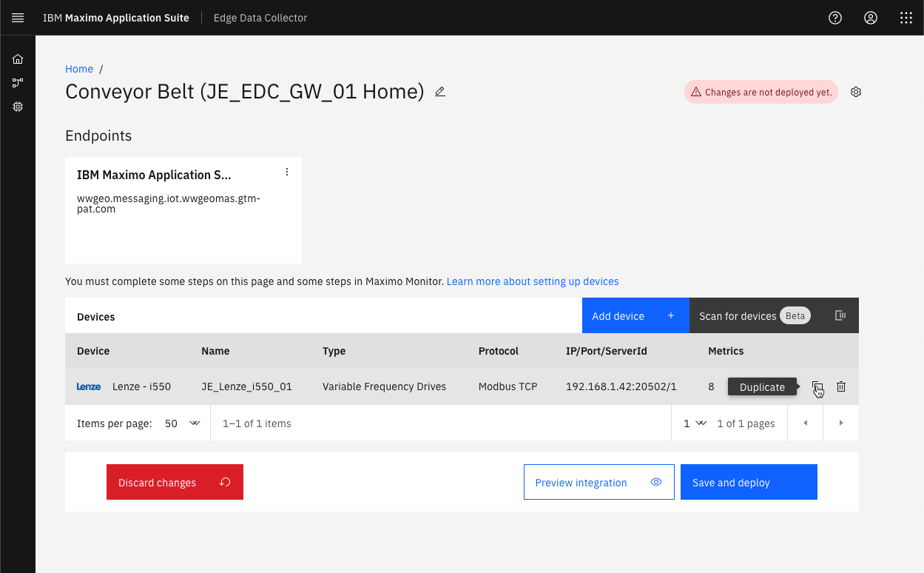Screen dimensions: 924x573
Task: Click the Name column header
Action: coord(215,351)
